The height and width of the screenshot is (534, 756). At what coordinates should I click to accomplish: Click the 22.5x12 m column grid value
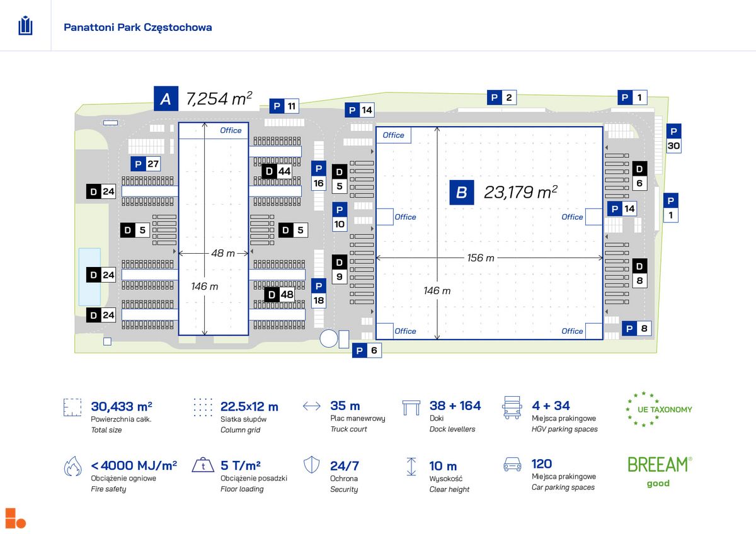(x=249, y=406)
